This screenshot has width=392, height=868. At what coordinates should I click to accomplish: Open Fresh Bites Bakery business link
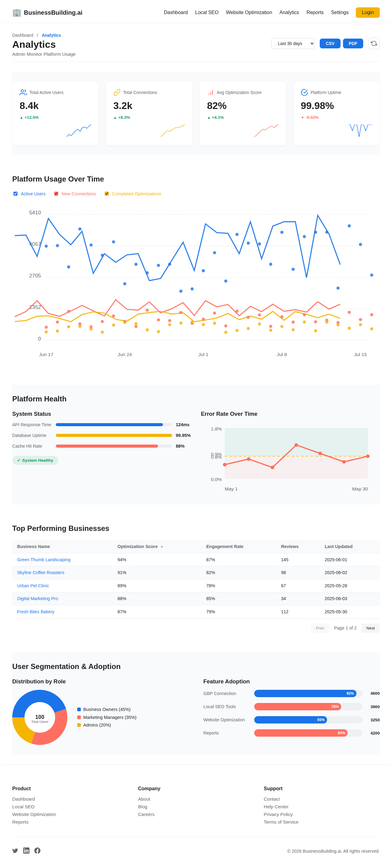tap(36, 611)
